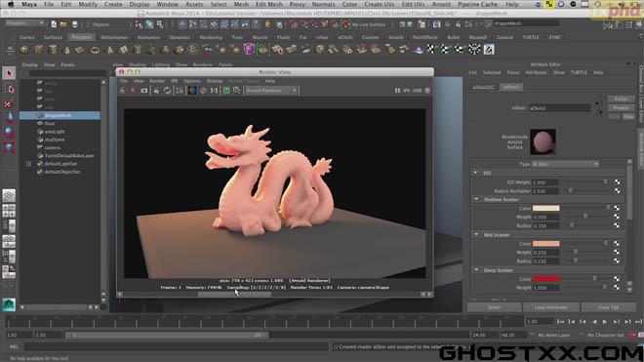Viewport: 644px width, 362px height.
Task: Collapse the Shallow Scatter section
Action: coord(476,199)
